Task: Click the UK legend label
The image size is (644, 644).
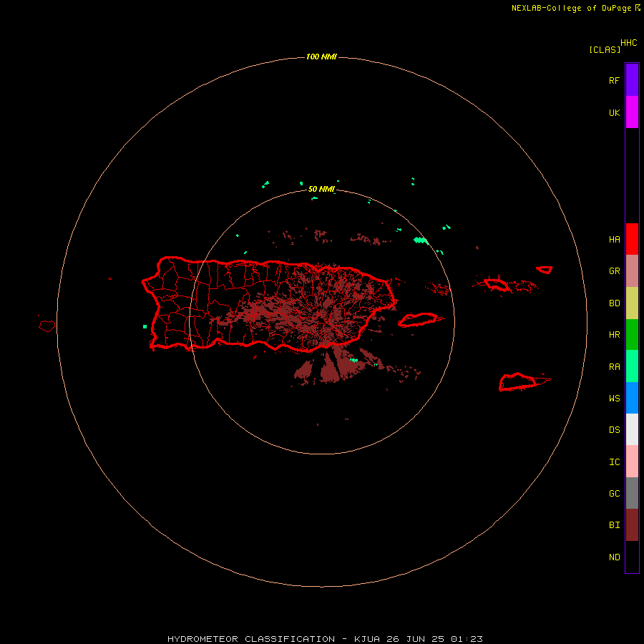Action: tap(615, 113)
